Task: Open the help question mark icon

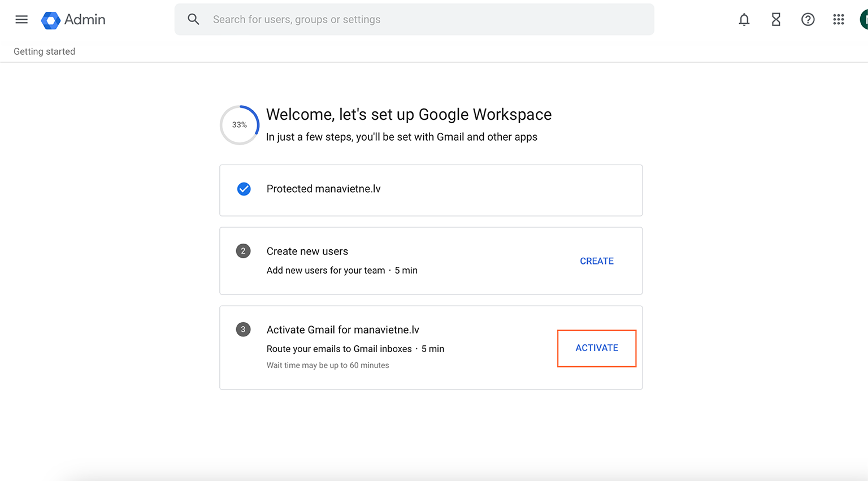Action: (x=808, y=20)
